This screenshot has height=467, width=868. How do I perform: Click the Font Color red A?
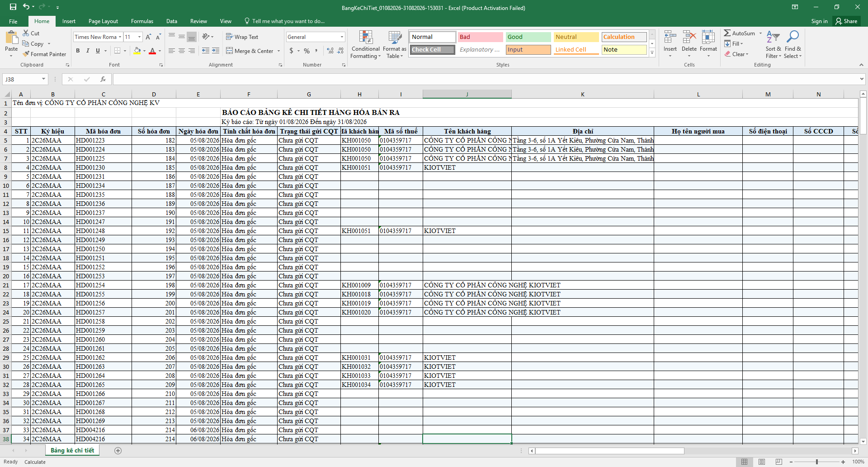152,51
